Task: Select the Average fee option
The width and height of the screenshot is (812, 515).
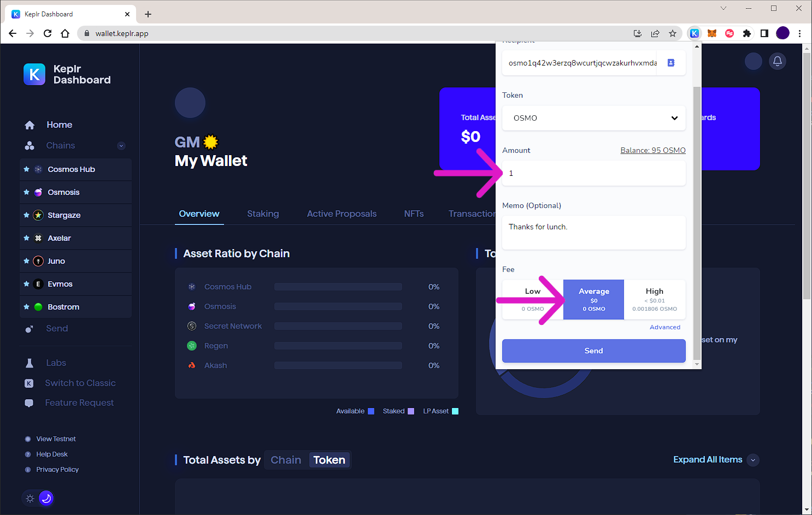Action: (593, 300)
